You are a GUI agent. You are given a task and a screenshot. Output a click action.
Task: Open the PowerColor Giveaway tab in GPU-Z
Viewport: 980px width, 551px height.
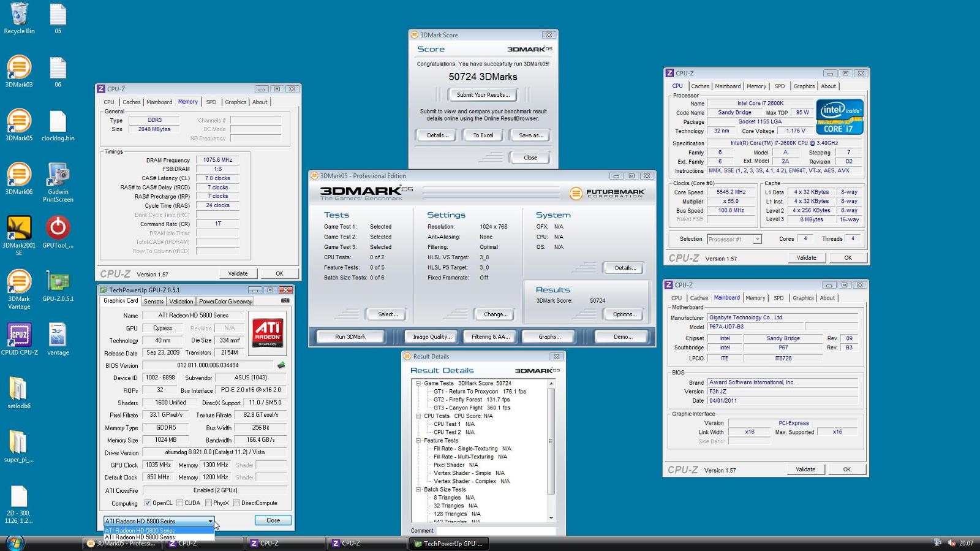click(225, 302)
